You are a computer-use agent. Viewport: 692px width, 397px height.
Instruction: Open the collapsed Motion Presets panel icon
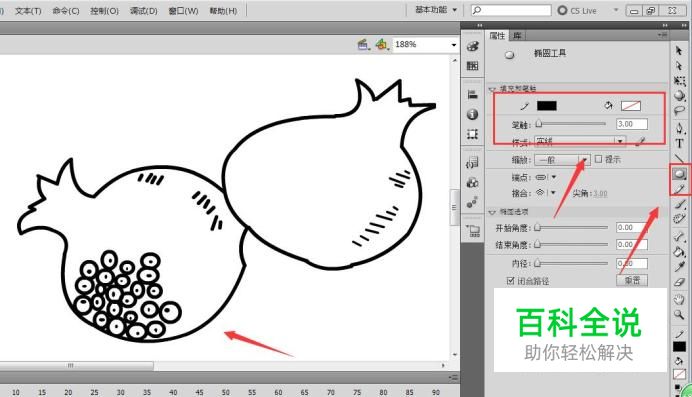(473, 202)
